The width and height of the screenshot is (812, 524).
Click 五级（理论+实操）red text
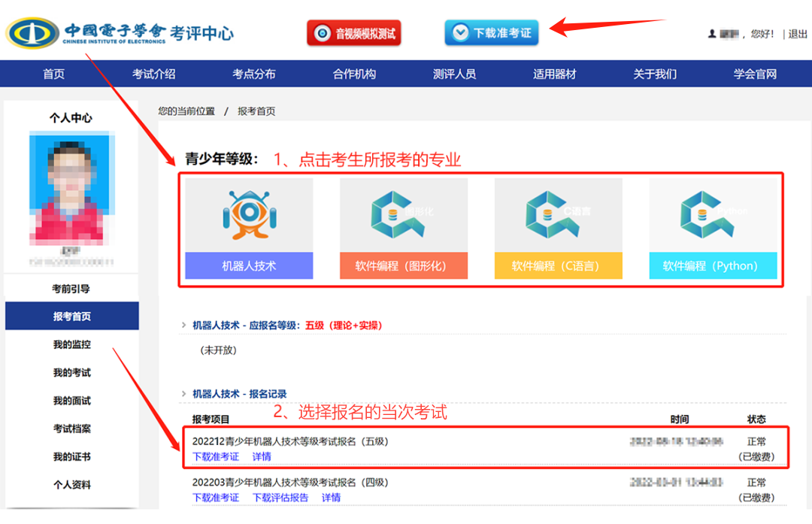click(344, 326)
